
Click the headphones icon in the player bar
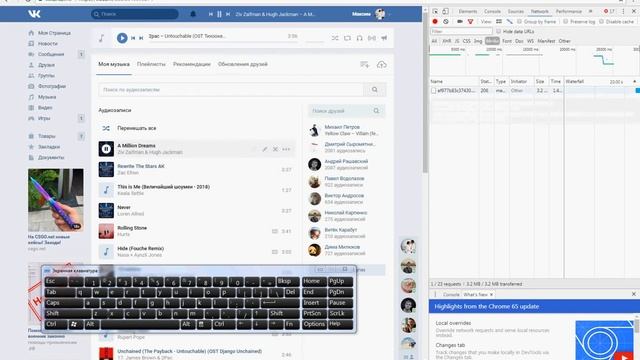359,38
